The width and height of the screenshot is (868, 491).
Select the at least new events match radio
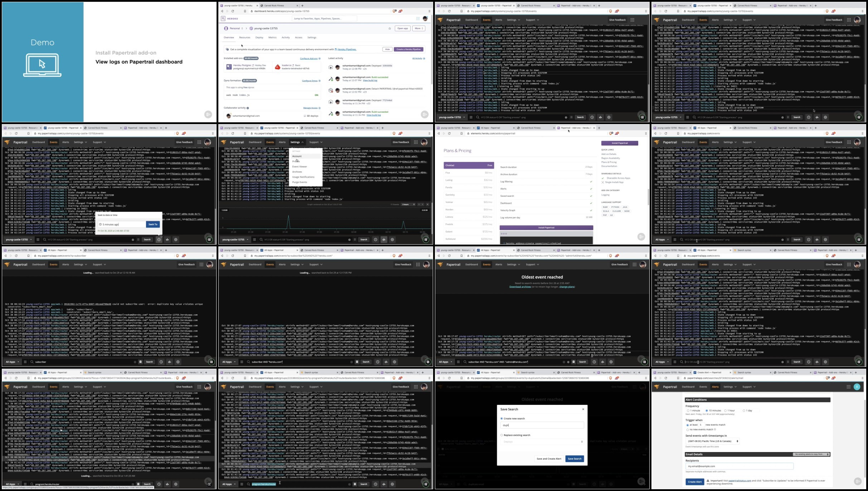tap(688, 425)
